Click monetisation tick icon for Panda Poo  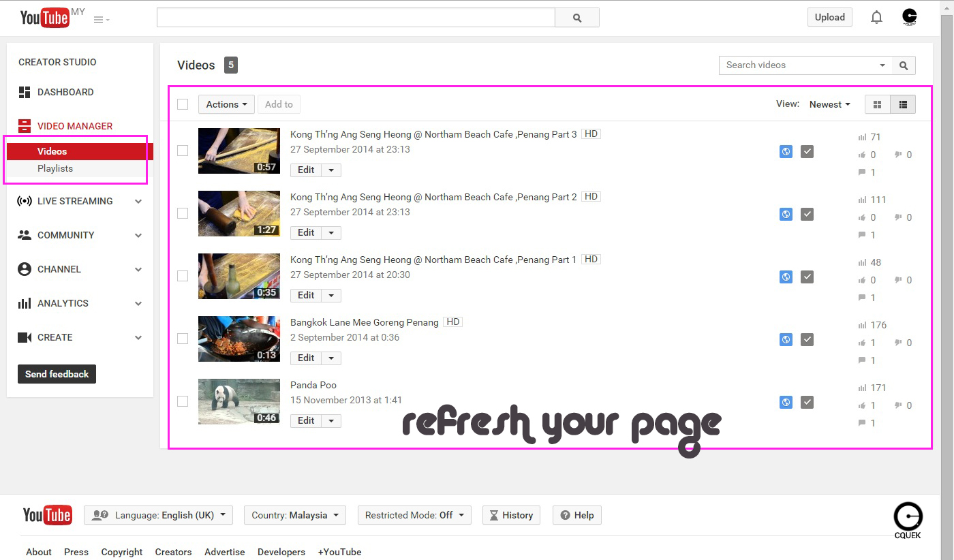click(x=807, y=403)
